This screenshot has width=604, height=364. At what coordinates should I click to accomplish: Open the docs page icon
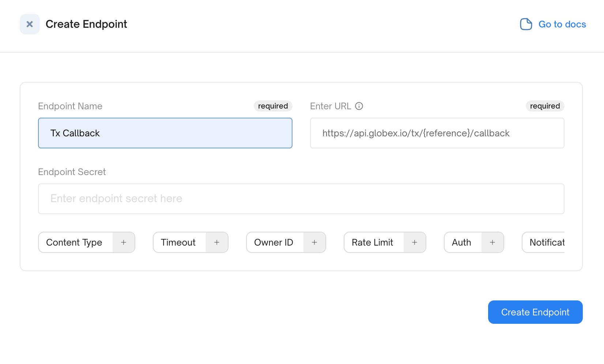tap(526, 24)
